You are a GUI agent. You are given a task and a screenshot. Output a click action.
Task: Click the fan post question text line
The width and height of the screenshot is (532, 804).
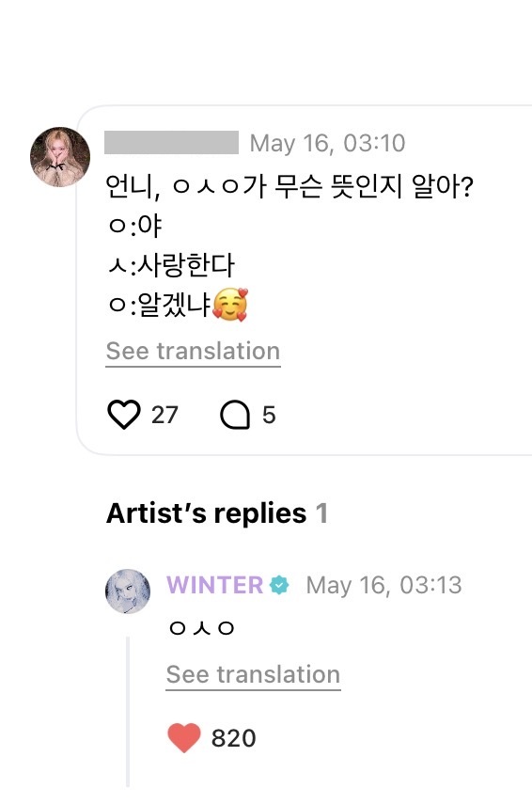[x=289, y=186]
